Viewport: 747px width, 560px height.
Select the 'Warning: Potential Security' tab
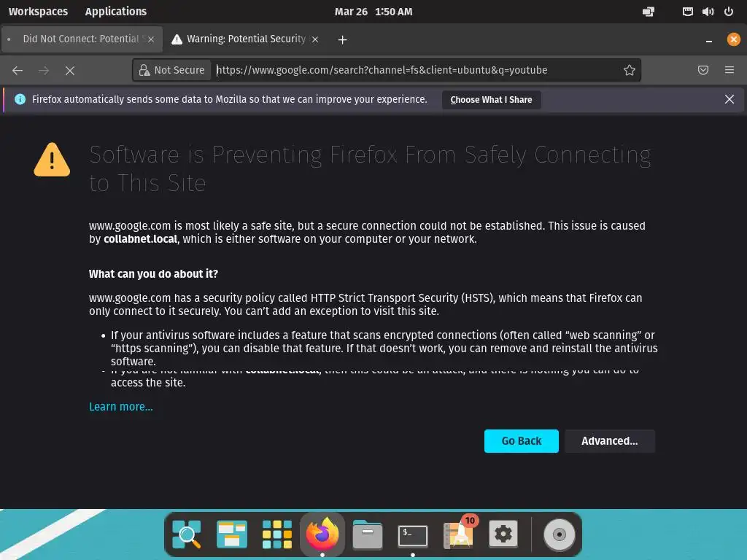click(245, 39)
